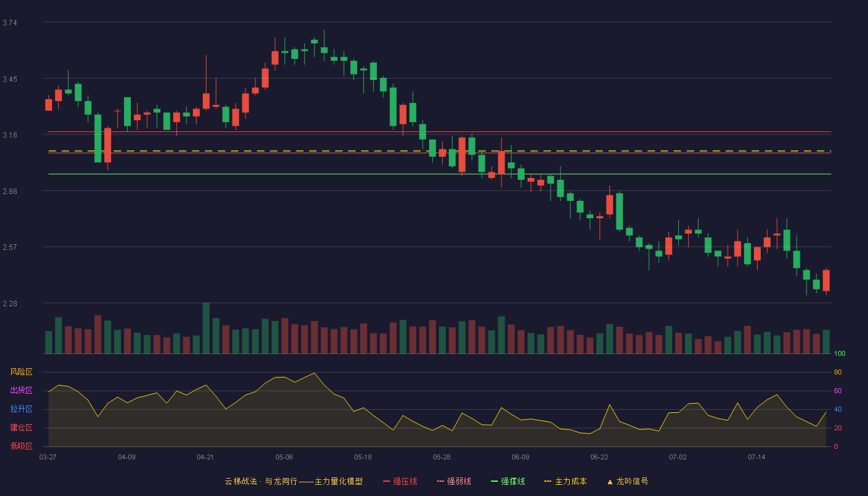Click the 建仓区 zone label
868x496 pixels.
coord(21,428)
